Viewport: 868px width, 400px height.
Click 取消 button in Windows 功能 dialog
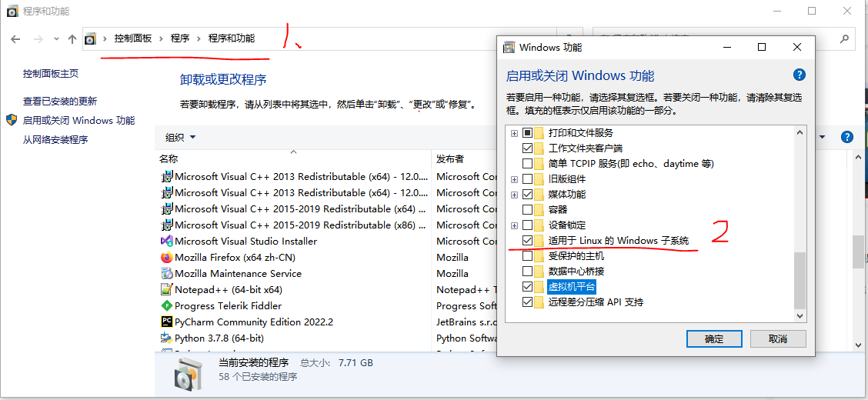[778, 339]
